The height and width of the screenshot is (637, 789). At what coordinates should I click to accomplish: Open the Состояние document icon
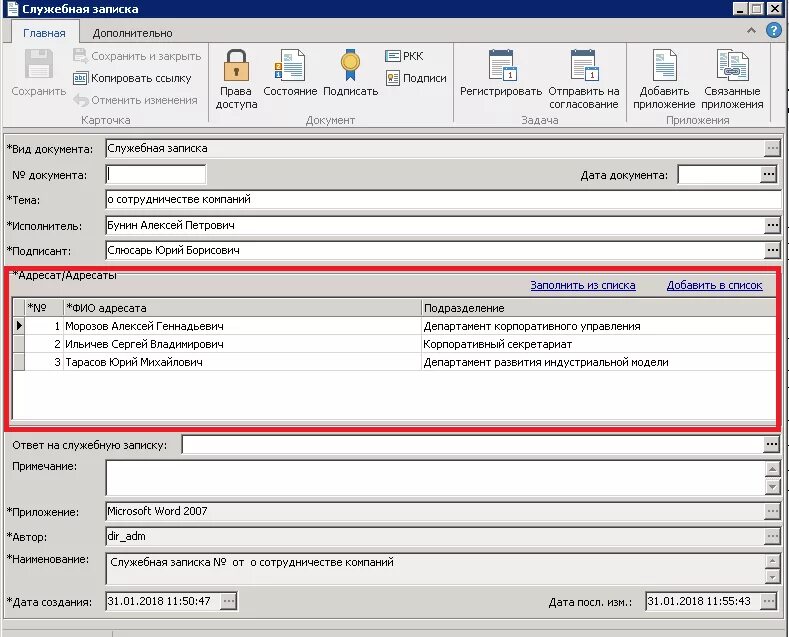click(x=290, y=65)
